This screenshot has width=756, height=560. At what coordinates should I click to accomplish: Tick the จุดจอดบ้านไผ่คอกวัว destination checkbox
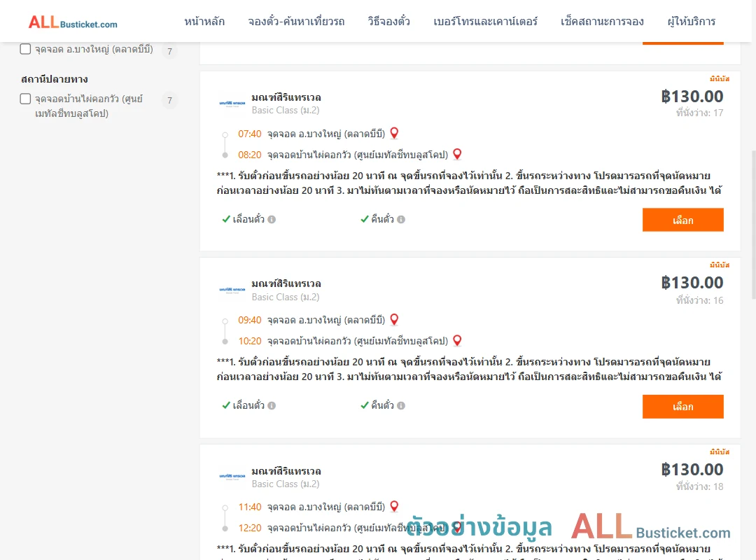tap(26, 99)
